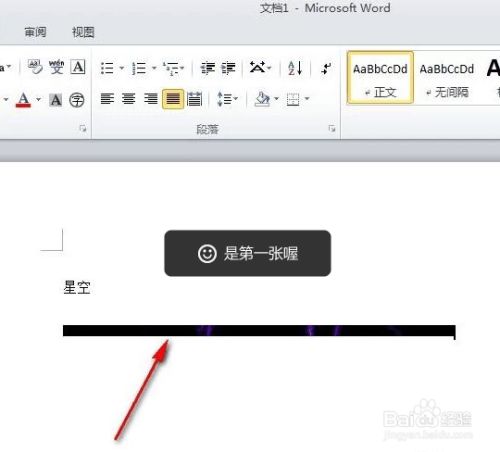Increase paragraph indent

[x=229, y=68]
